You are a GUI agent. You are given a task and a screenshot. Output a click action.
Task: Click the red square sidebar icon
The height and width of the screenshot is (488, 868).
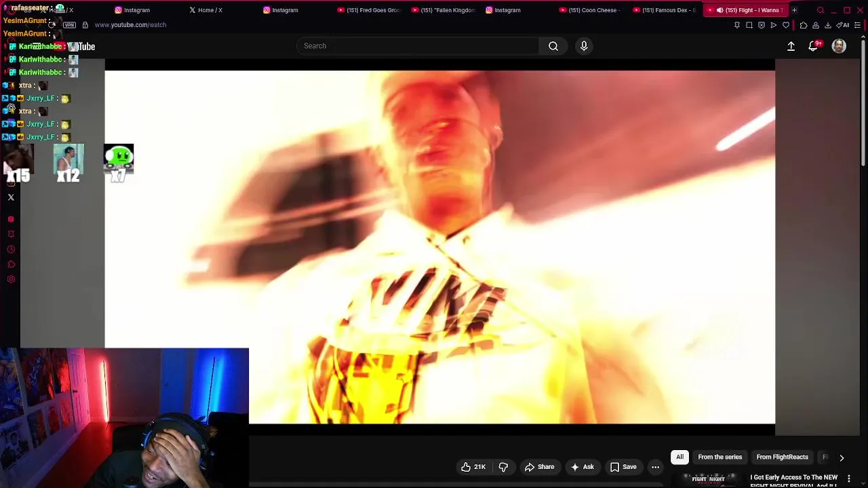[11, 219]
